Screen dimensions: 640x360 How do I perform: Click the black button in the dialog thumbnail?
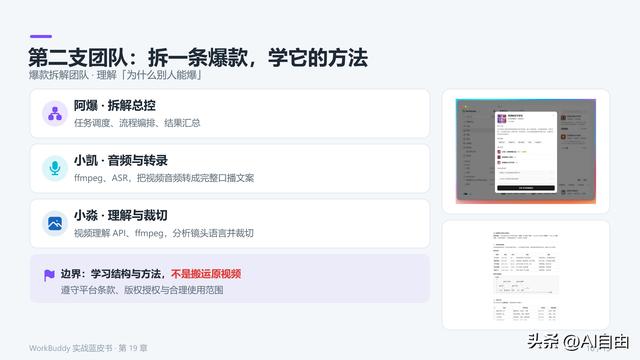pyautogui.click(x=526, y=188)
